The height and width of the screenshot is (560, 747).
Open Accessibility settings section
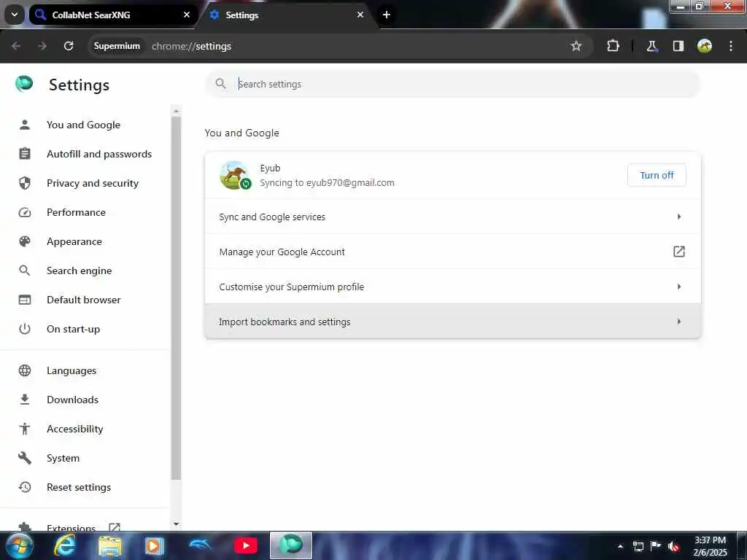pos(85,429)
